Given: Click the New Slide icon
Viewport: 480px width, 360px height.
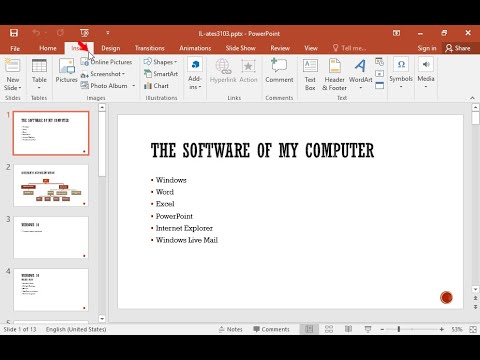Looking at the screenshot, I should 13,66.
